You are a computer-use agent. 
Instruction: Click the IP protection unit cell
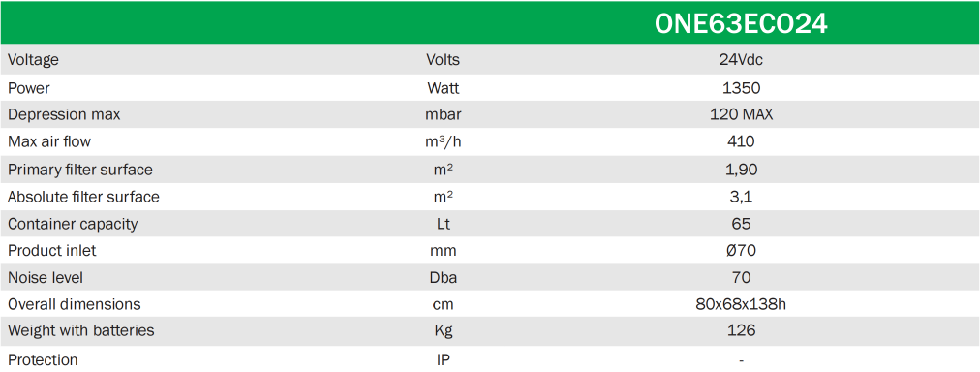pyautogui.click(x=443, y=360)
